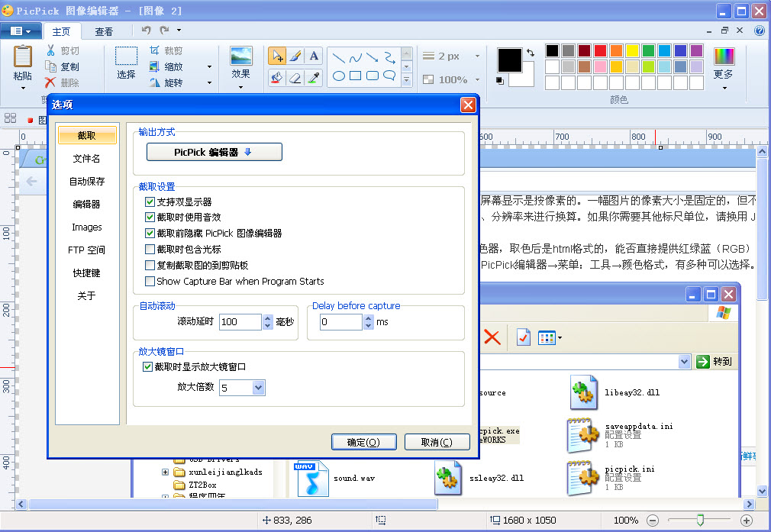Click the Crop tool icon
Viewport: 771px width, 532px height.
[154, 50]
